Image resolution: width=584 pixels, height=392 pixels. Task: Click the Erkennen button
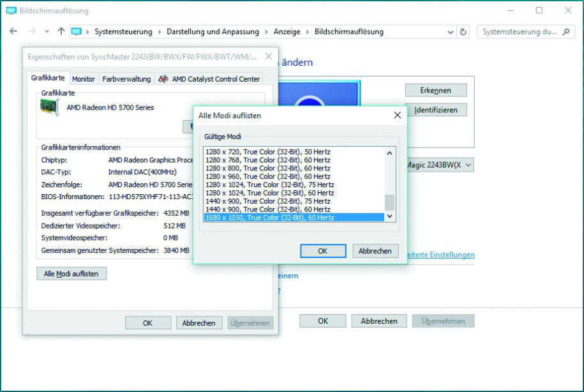point(435,90)
